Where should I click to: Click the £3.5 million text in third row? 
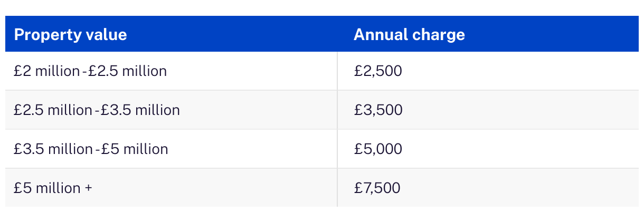tap(53, 149)
